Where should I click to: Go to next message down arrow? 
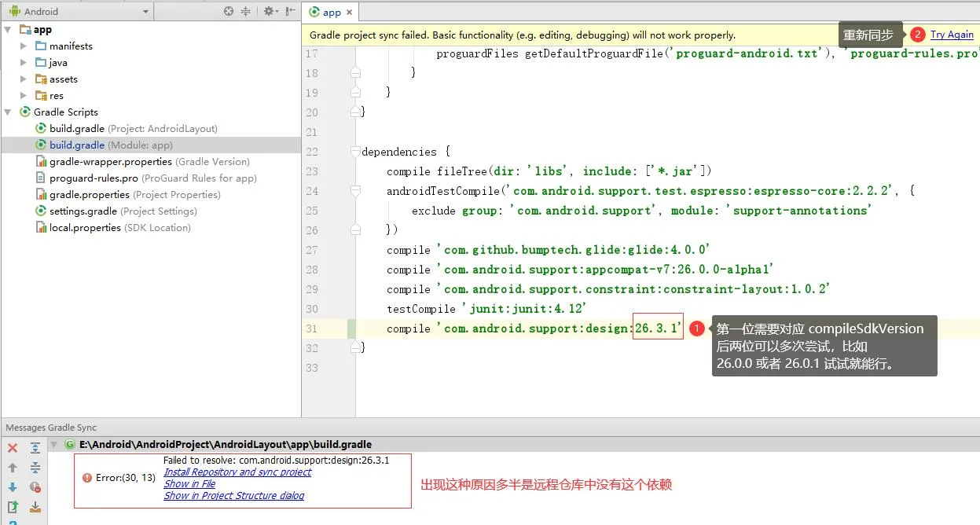[x=13, y=487]
